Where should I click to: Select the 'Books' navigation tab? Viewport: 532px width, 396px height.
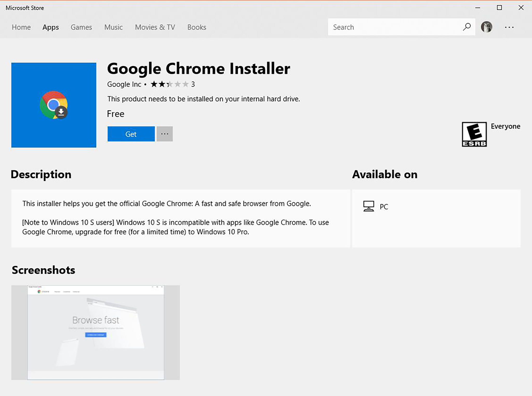(196, 27)
